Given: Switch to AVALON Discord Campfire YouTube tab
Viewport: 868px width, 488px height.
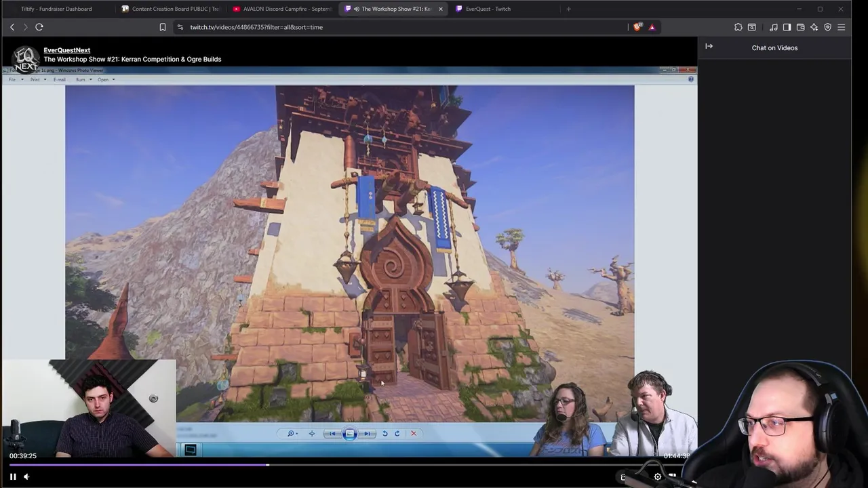Looking at the screenshot, I should click(281, 9).
